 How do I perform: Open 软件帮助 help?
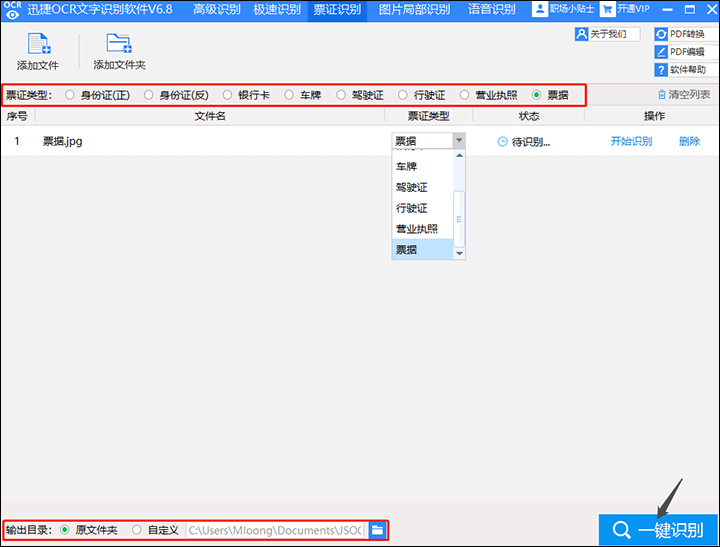(x=686, y=70)
